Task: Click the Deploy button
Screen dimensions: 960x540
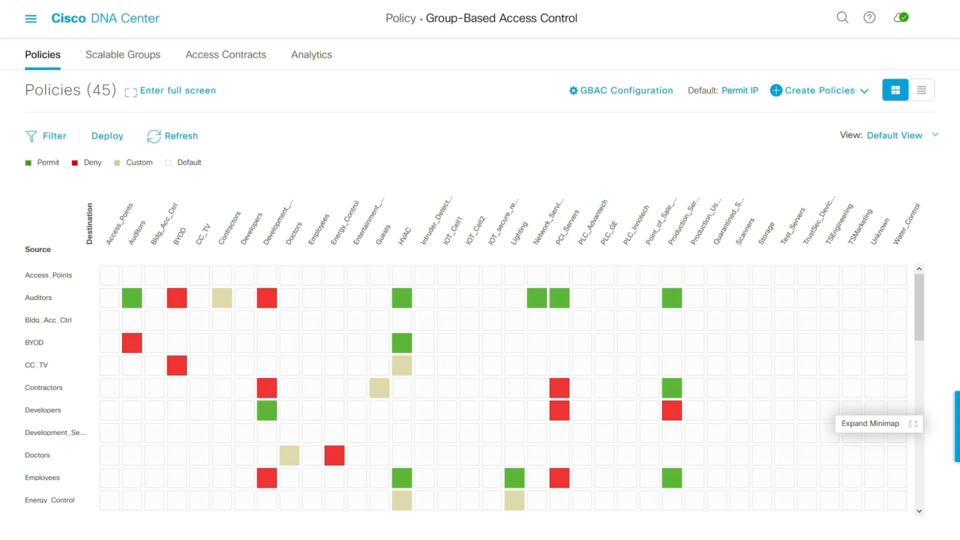Action: click(107, 136)
